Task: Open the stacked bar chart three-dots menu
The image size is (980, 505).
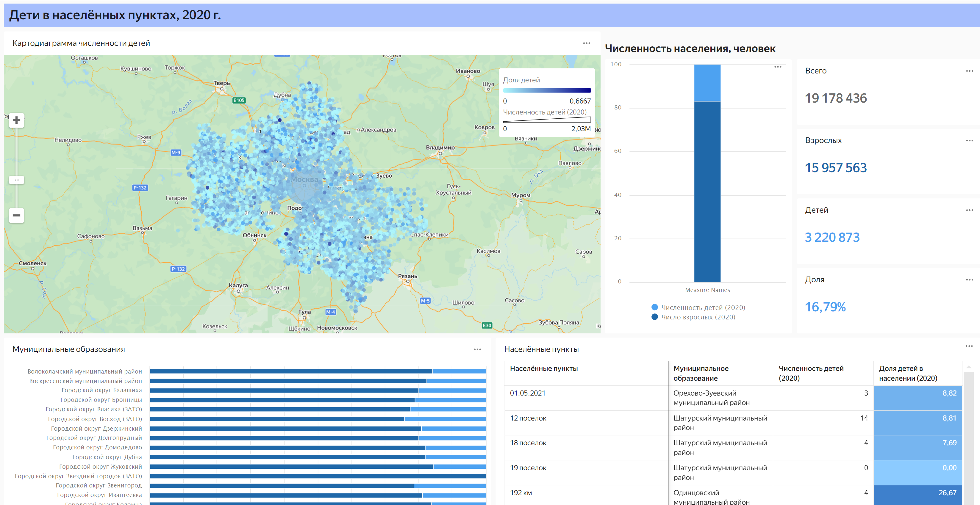Action: [x=778, y=67]
